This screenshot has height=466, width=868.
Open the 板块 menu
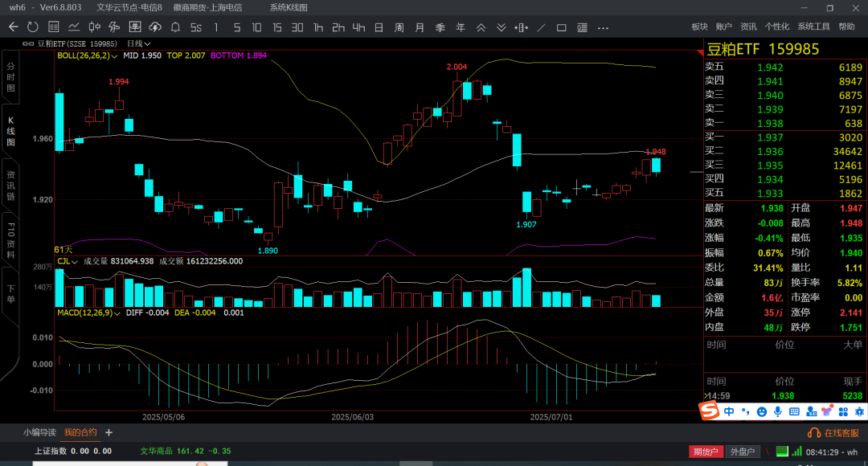click(x=699, y=27)
